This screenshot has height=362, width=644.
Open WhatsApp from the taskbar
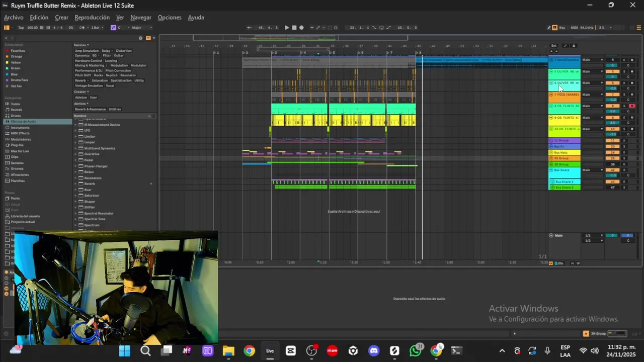pos(415,350)
